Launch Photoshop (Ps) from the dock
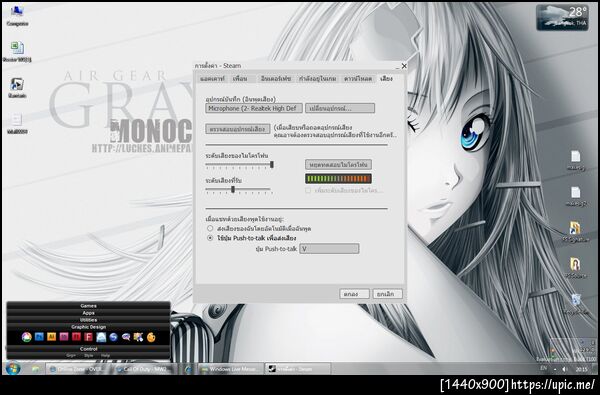This screenshot has width=600, height=395. pyautogui.click(x=39, y=337)
